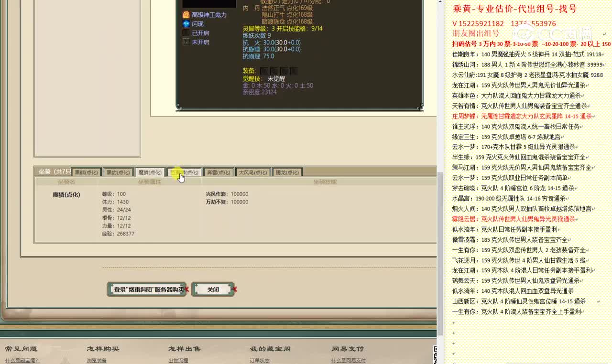Select the 高级神工鬼力 skill icon

[186, 15]
